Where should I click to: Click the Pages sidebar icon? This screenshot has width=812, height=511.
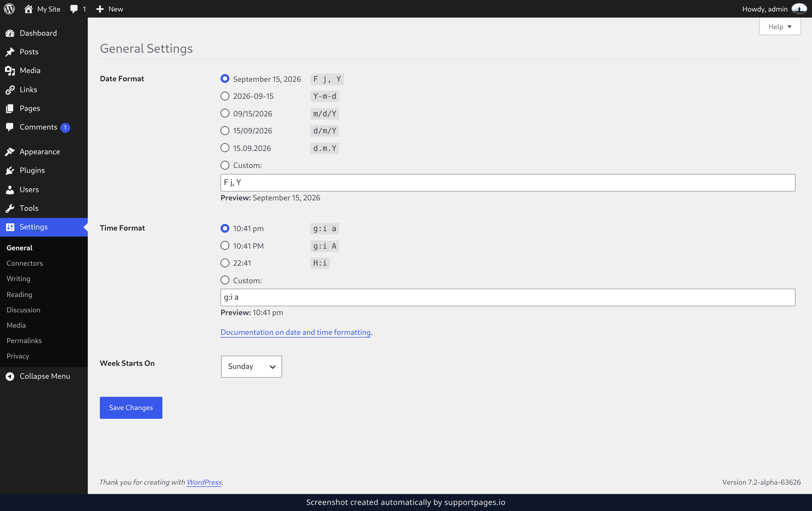click(10, 108)
